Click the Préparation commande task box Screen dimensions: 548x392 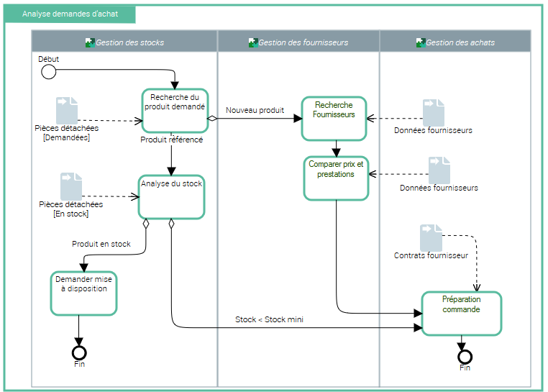click(x=461, y=313)
